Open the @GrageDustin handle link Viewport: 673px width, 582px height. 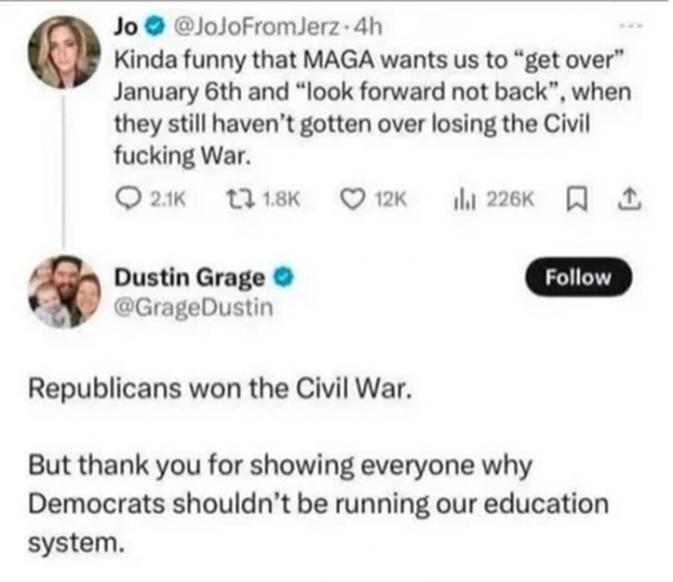[193, 308]
